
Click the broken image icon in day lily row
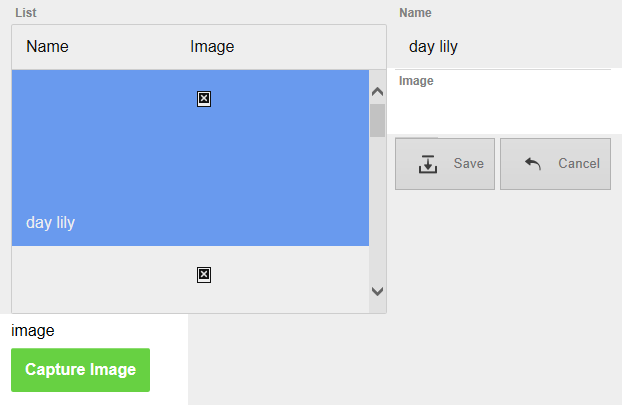click(x=204, y=99)
